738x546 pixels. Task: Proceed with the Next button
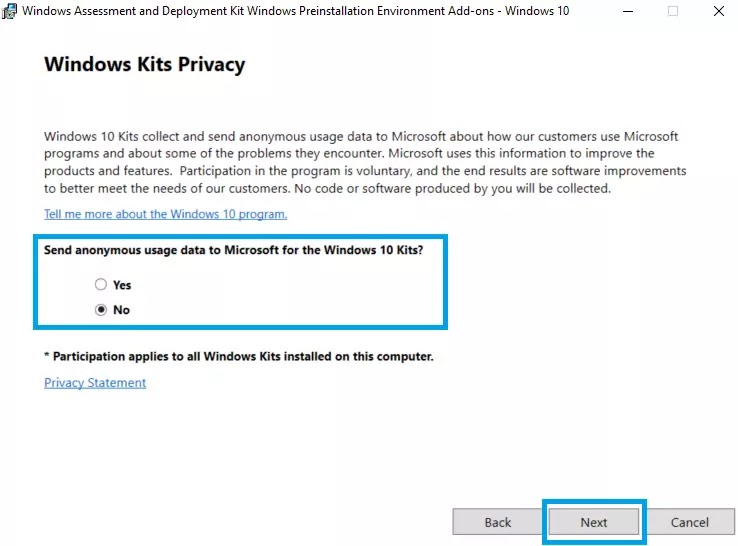594,522
